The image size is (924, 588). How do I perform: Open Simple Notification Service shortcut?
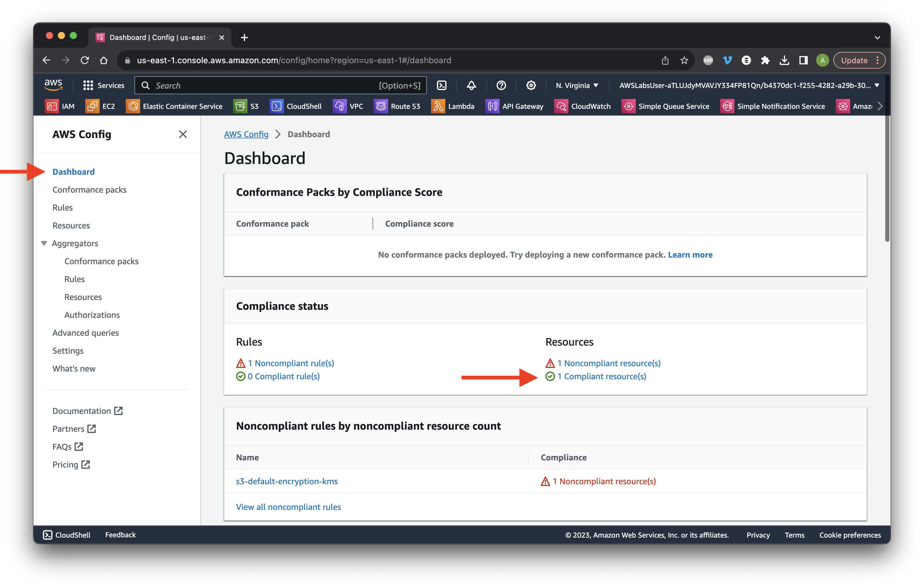772,106
